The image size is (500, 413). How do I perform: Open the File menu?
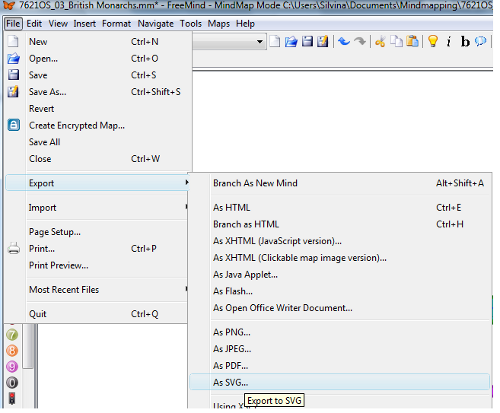pos(13,24)
